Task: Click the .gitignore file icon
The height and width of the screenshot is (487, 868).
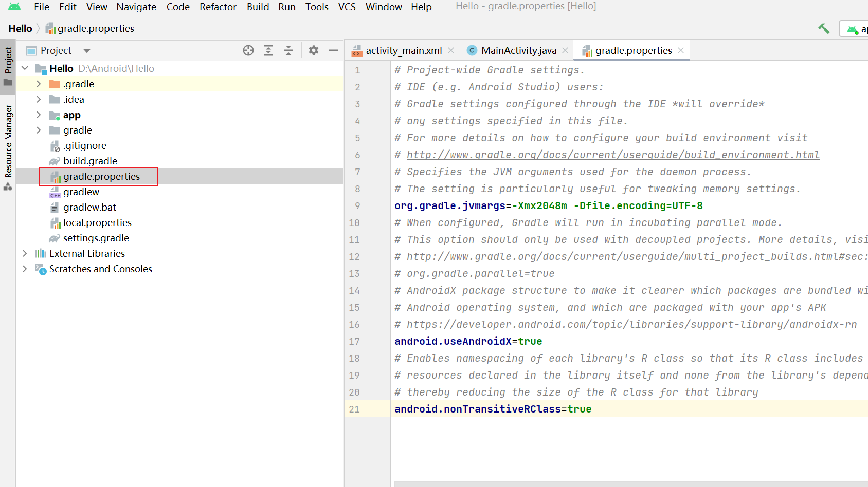Action: (55, 146)
